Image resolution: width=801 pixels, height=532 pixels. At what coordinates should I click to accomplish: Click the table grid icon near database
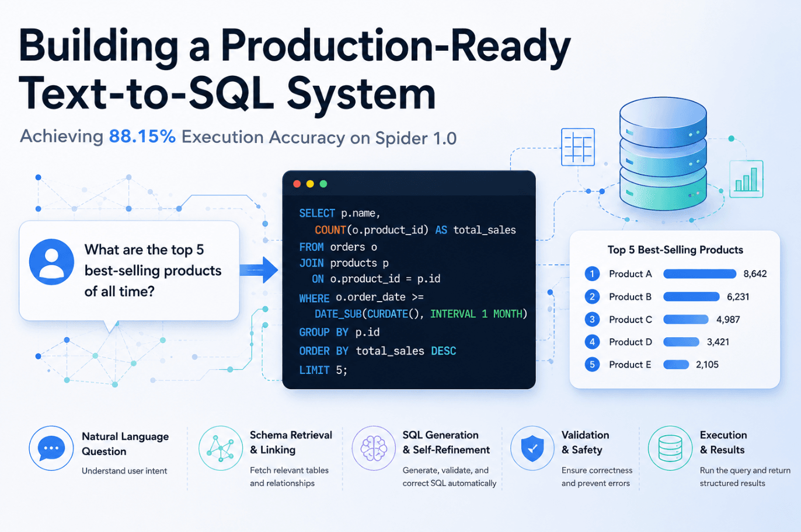578,147
